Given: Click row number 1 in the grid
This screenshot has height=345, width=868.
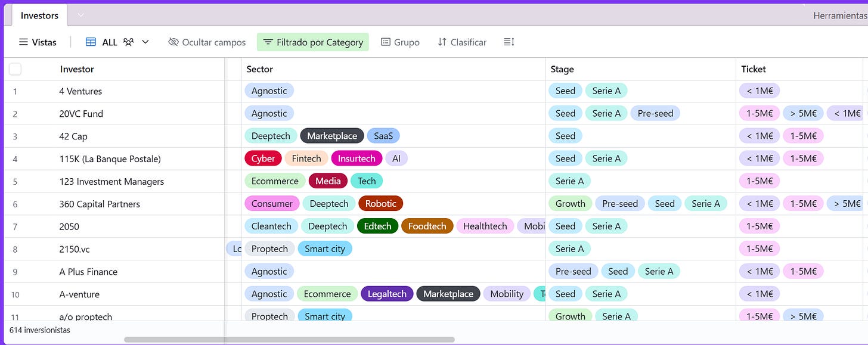Looking at the screenshot, I should click(x=15, y=92).
